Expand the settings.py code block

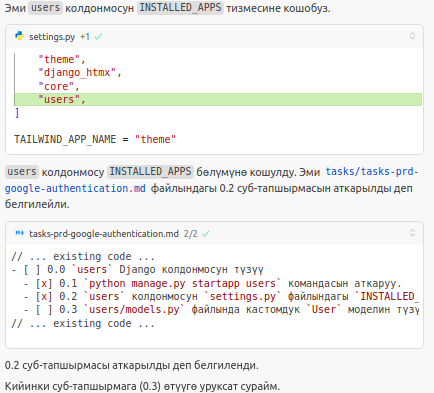pyautogui.click(x=412, y=36)
